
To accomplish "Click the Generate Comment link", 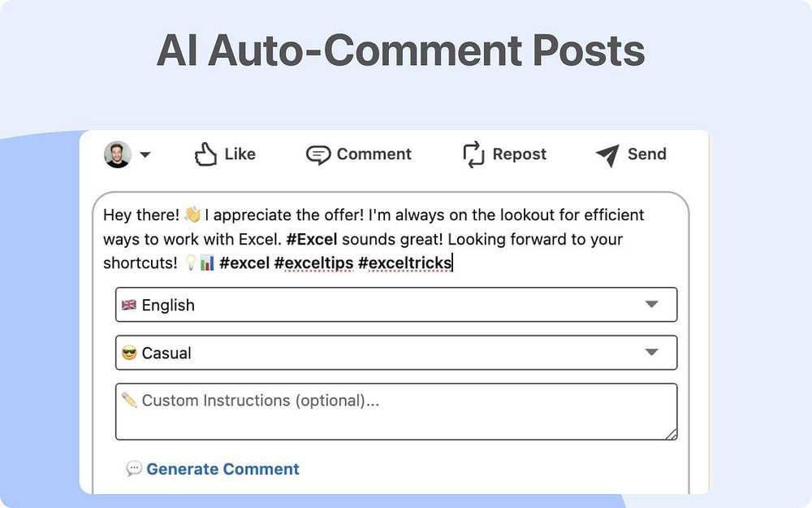I will (222, 469).
